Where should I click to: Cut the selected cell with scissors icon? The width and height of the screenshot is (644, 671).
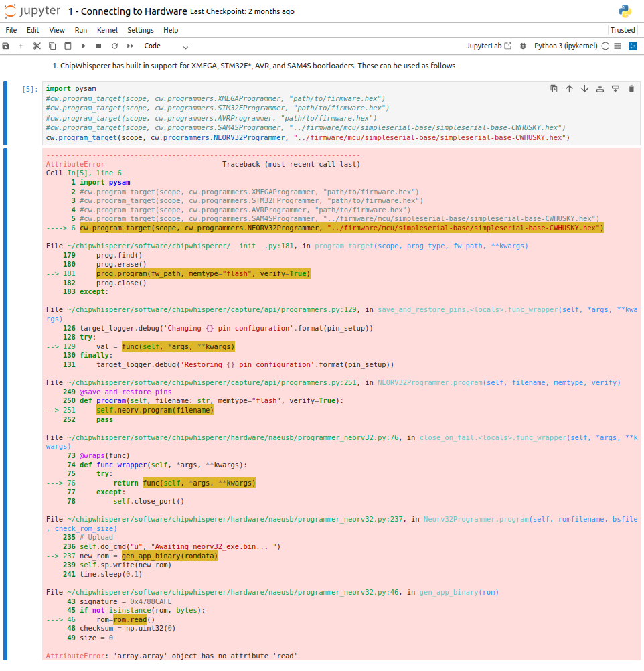[x=36, y=46]
